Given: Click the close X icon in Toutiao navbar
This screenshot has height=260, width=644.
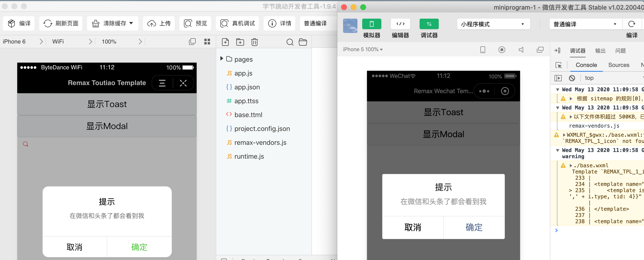Looking at the screenshot, I should point(183,83).
